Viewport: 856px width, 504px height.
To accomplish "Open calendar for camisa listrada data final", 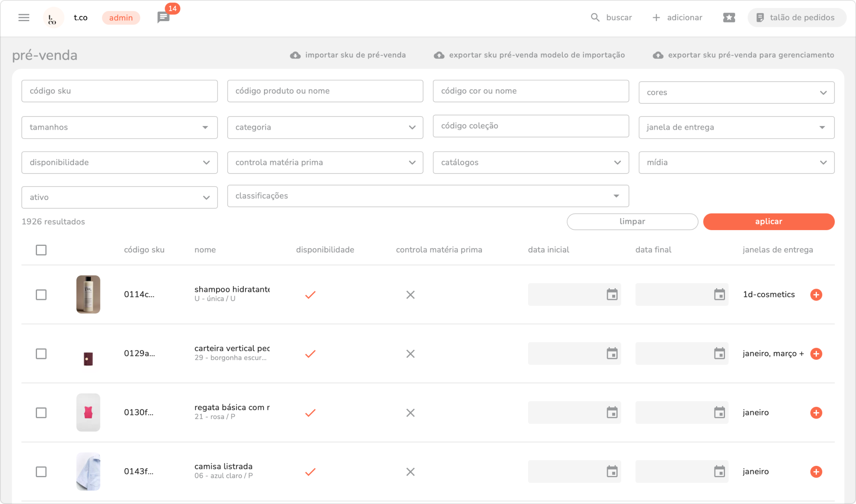I will (x=719, y=471).
